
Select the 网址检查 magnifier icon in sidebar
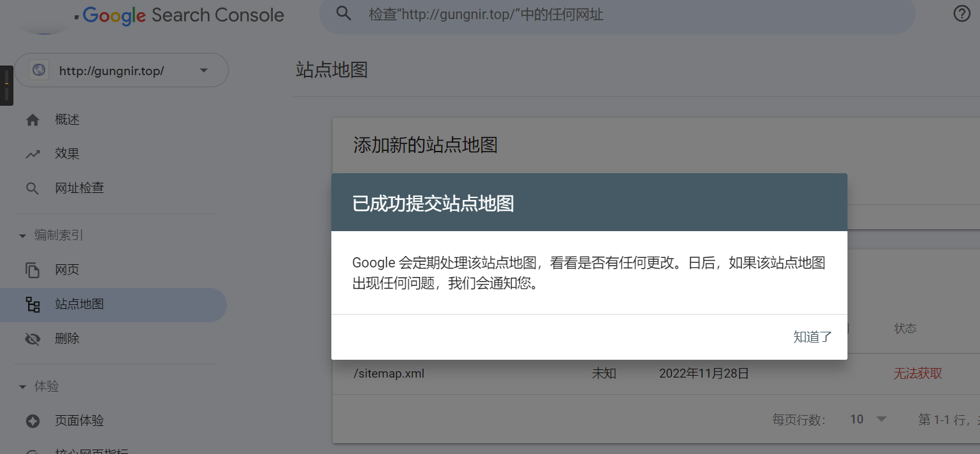32,188
